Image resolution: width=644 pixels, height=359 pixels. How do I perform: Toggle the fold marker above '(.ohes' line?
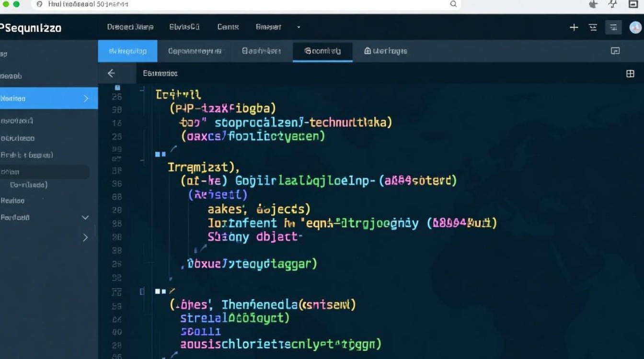160,291
